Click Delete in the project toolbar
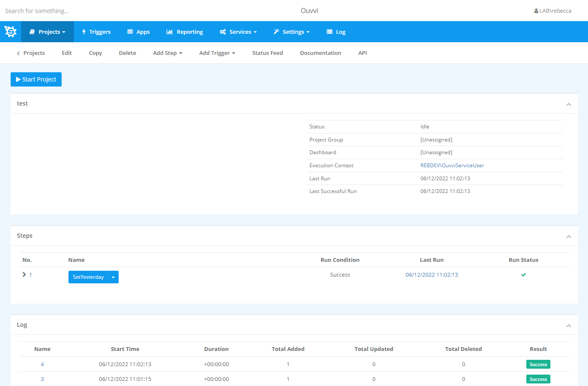The width and height of the screenshot is (588, 386). (x=128, y=53)
